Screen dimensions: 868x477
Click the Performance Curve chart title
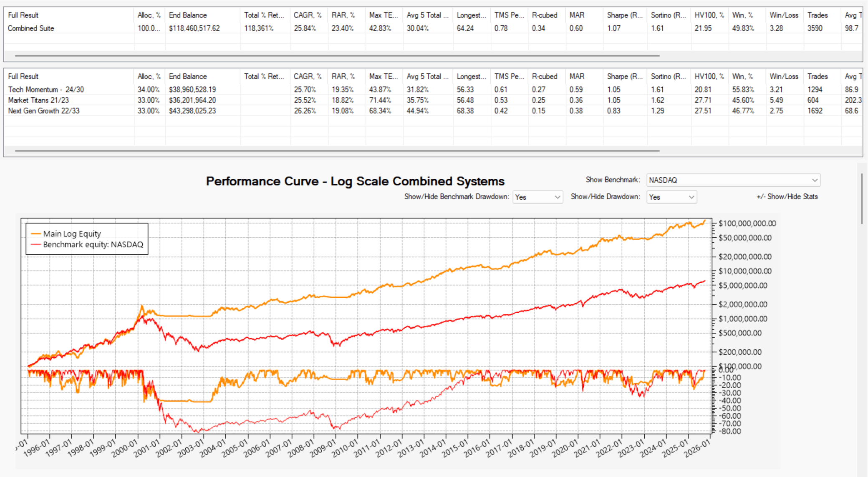pyautogui.click(x=355, y=181)
